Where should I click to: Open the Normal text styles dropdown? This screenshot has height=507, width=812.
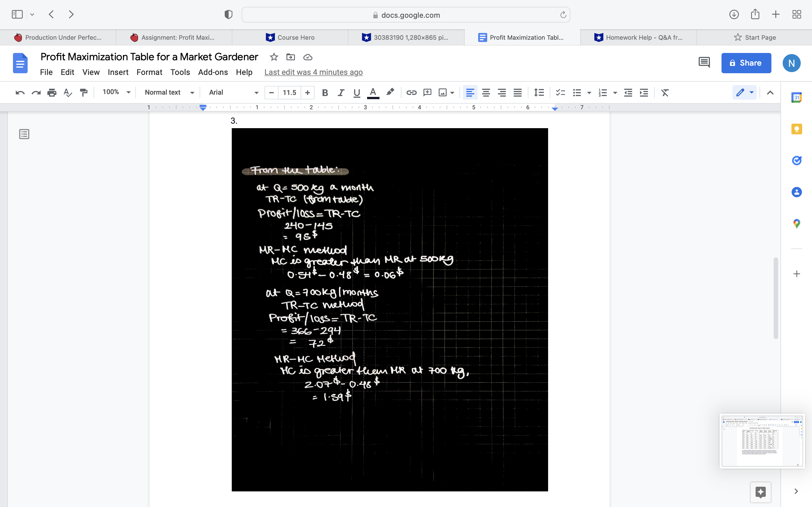point(169,92)
